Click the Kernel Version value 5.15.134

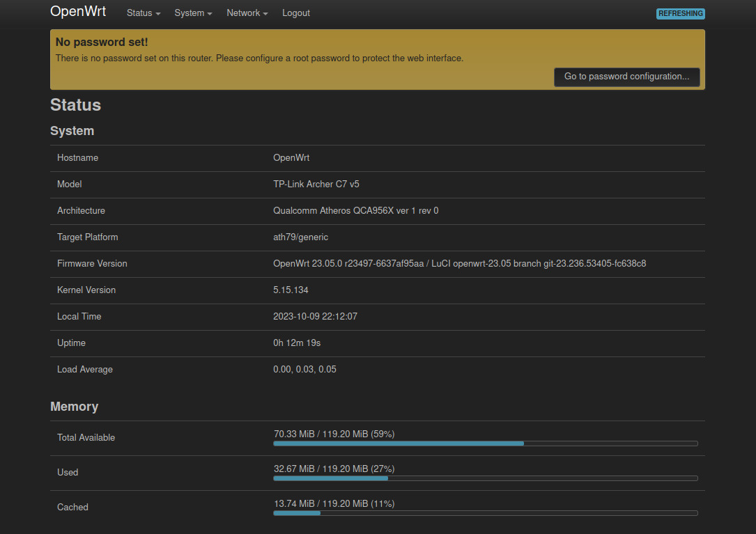pos(291,290)
